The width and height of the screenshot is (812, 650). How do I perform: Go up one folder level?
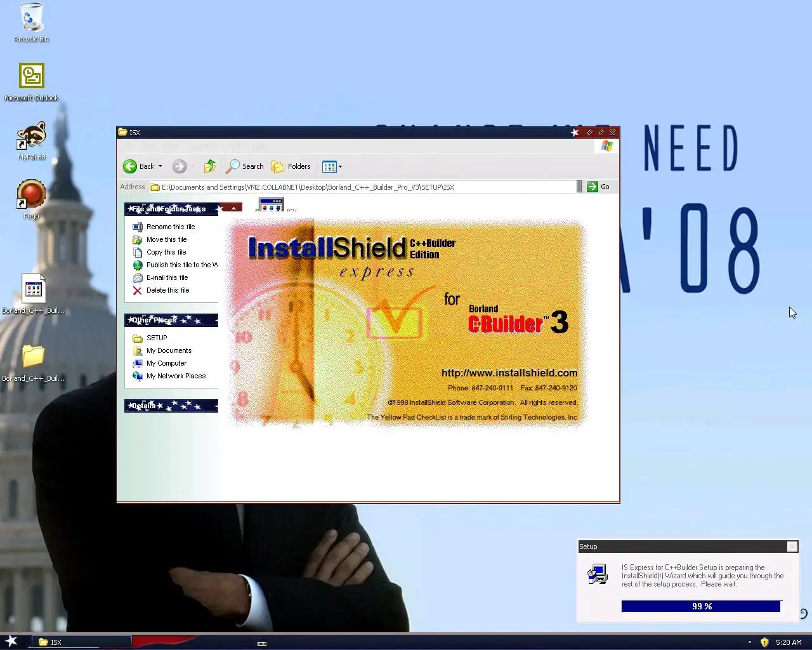[209, 166]
